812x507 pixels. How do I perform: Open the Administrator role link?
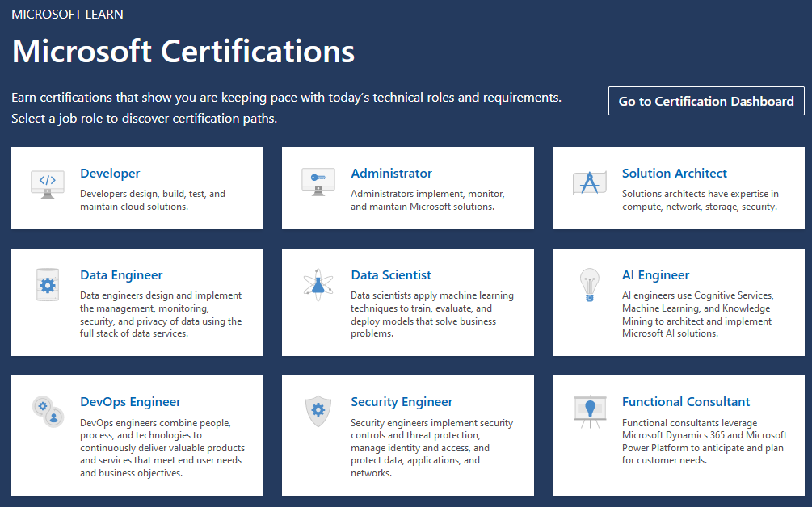(x=391, y=174)
